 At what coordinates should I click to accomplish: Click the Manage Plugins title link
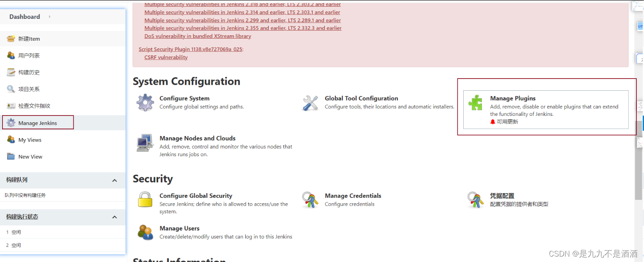pos(513,98)
